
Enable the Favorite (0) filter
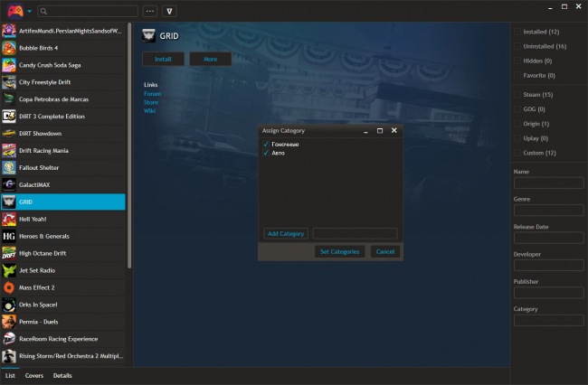point(517,75)
